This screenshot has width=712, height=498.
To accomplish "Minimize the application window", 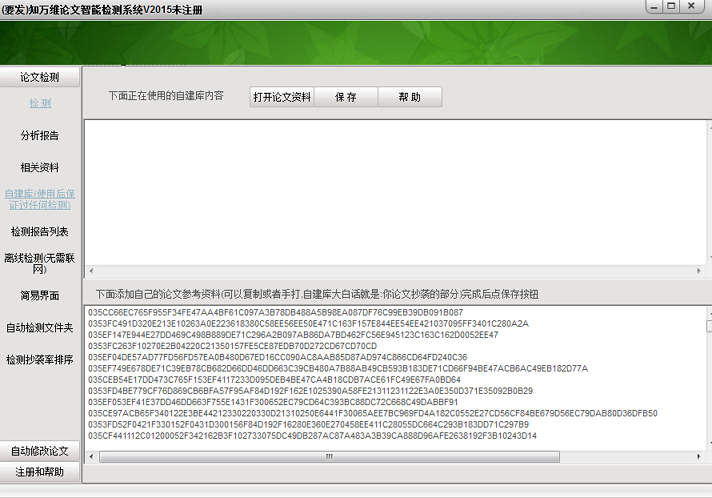I will point(654,6).
